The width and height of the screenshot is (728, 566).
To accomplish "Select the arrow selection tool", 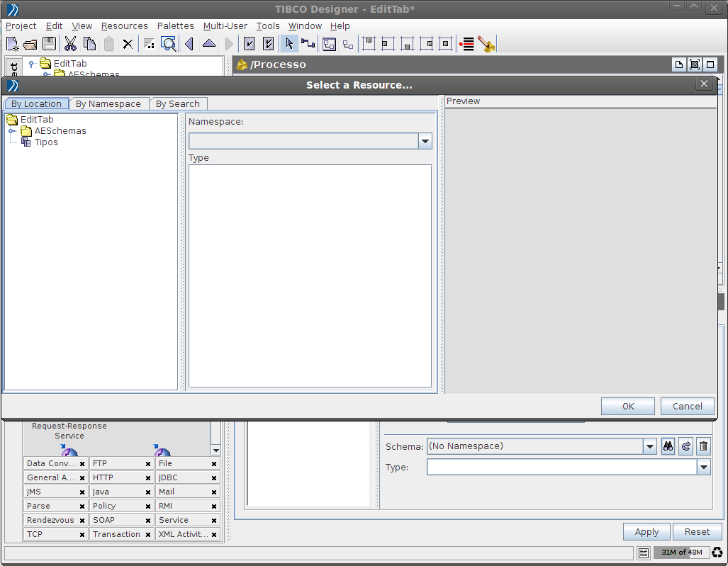I will (x=289, y=44).
